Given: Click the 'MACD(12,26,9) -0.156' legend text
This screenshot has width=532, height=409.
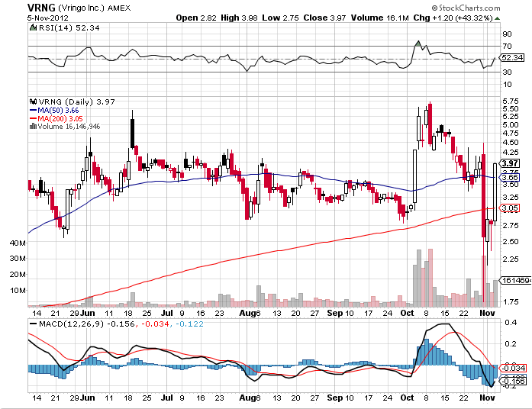Looking at the screenshot, I should click(87, 324).
